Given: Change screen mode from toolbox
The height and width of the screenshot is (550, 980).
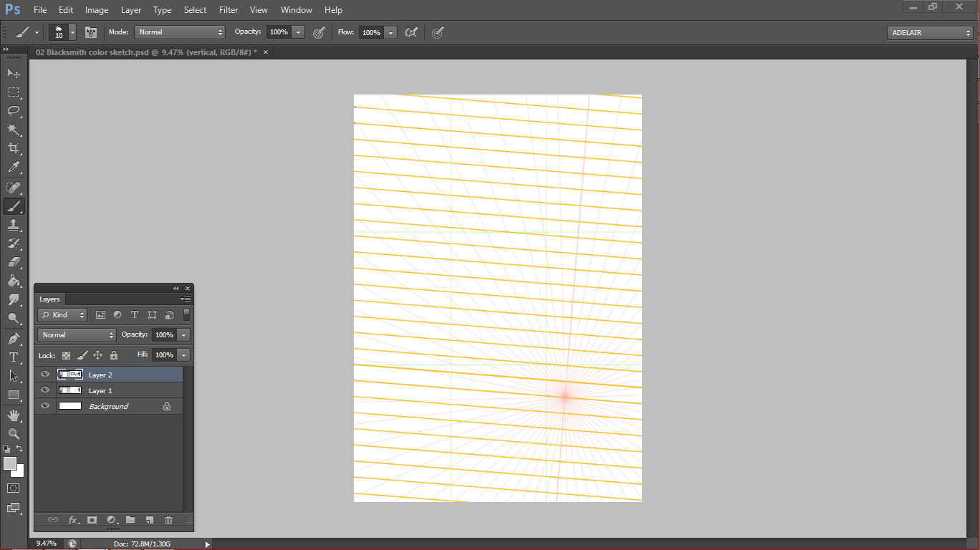Looking at the screenshot, I should pos(14,508).
